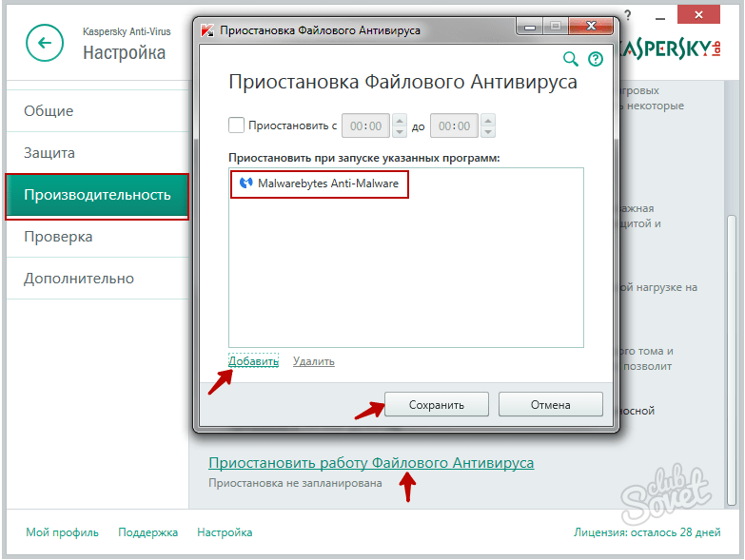Viewport: 745px width, 560px height.
Task: Open the Защита settings section
Action: [97, 153]
